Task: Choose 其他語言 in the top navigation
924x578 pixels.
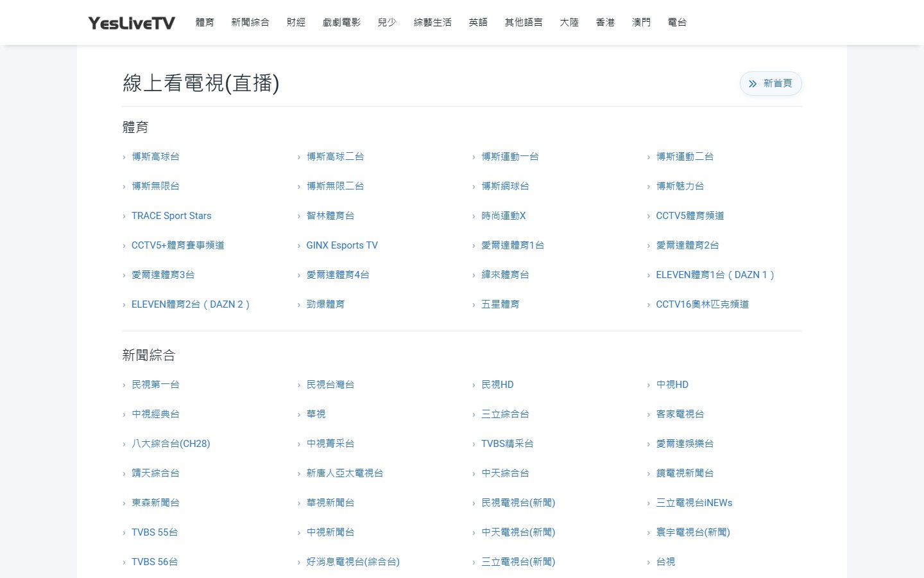Action: click(x=524, y=22)
